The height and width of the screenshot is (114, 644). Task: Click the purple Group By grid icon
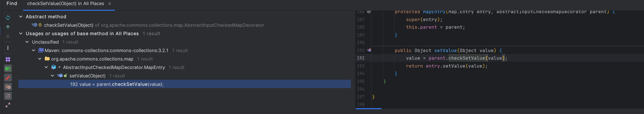coord(8,59)
